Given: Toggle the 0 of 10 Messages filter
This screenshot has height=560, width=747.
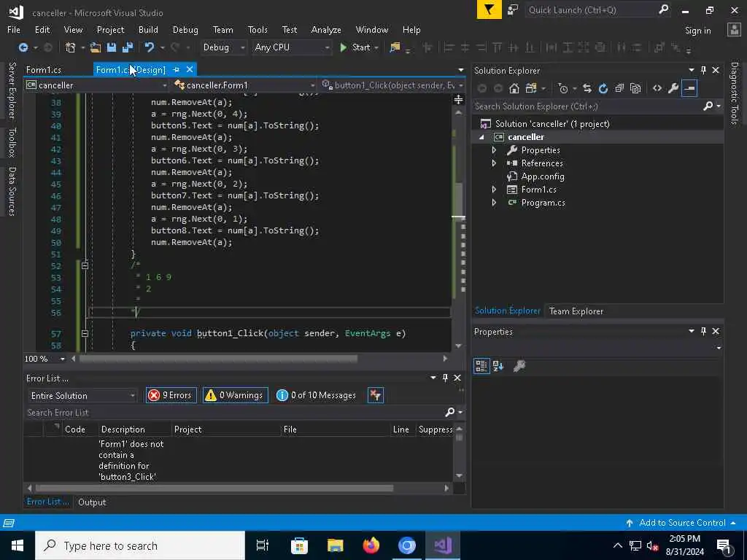Looking at the screenshot, I should (x=317, y=395).
